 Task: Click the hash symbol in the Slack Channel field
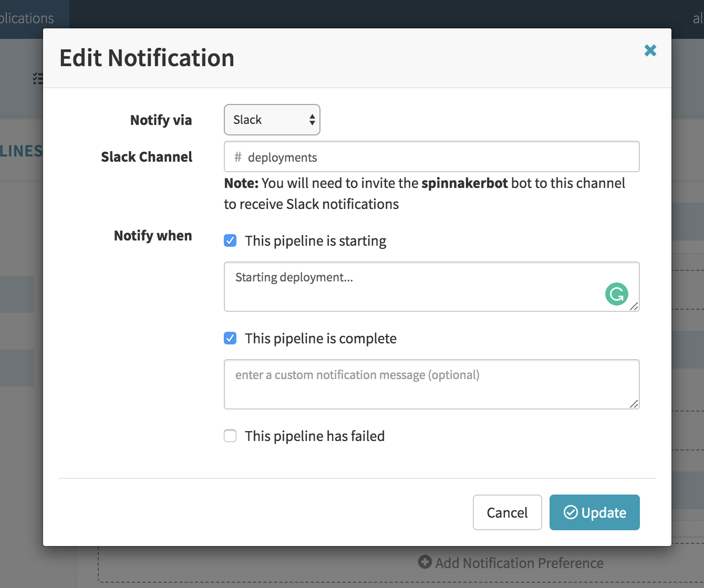click(238, 157)
